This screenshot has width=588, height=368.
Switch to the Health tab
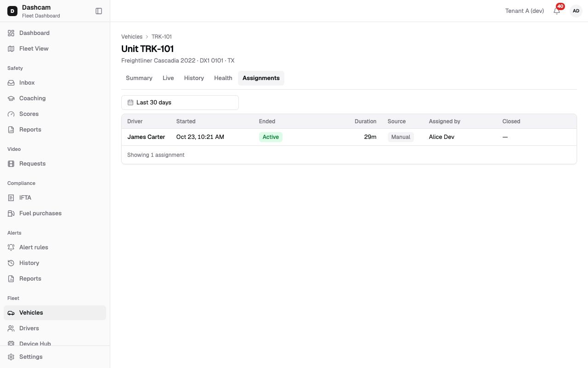pyautogui.click(x=223, y=78)
